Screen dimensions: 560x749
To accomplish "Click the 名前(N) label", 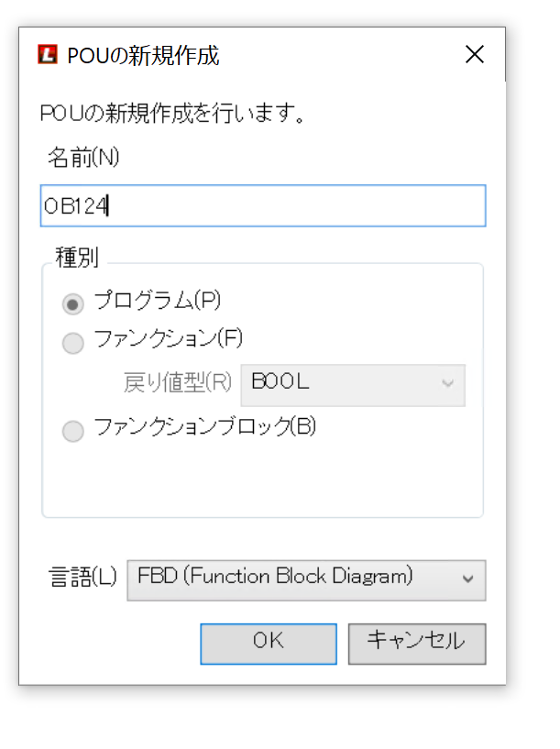I will point(83,158).
